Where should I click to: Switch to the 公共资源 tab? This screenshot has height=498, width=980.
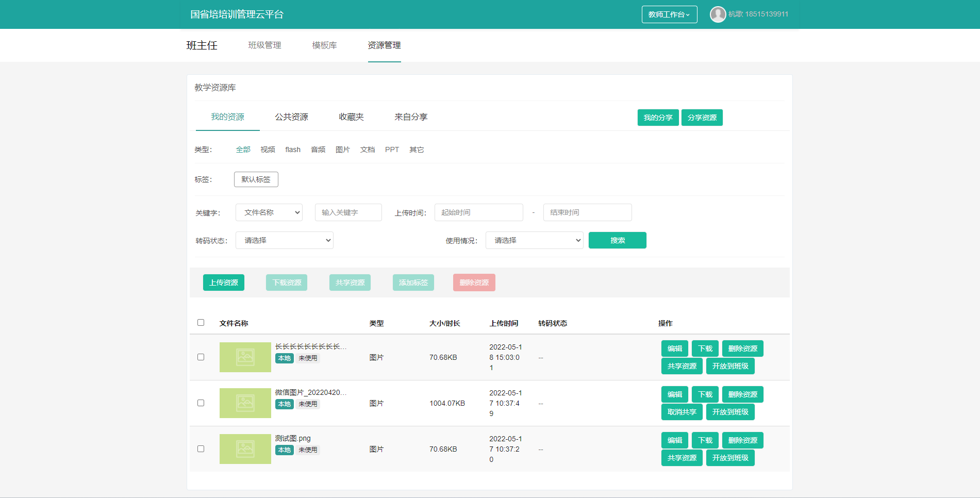coord(291,117)
